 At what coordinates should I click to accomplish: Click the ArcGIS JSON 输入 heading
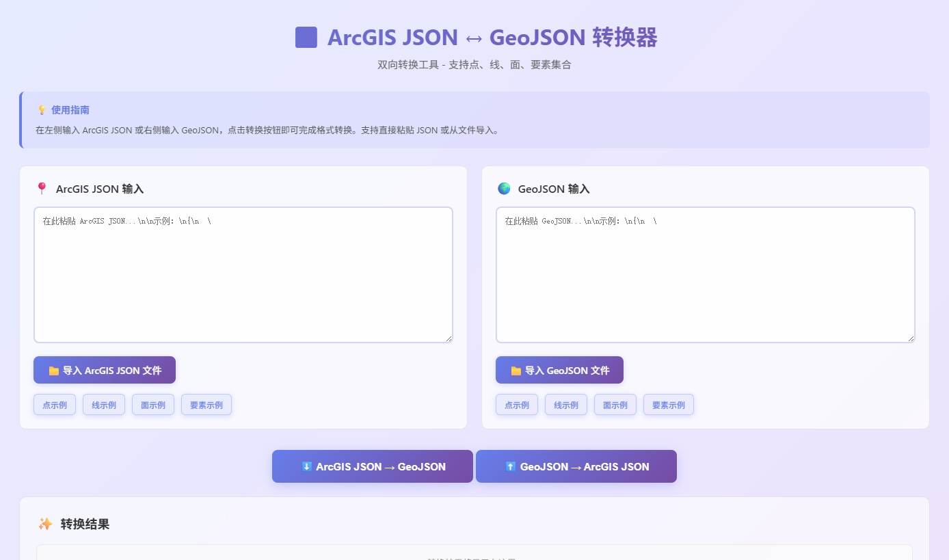click(x=100, y=189)
